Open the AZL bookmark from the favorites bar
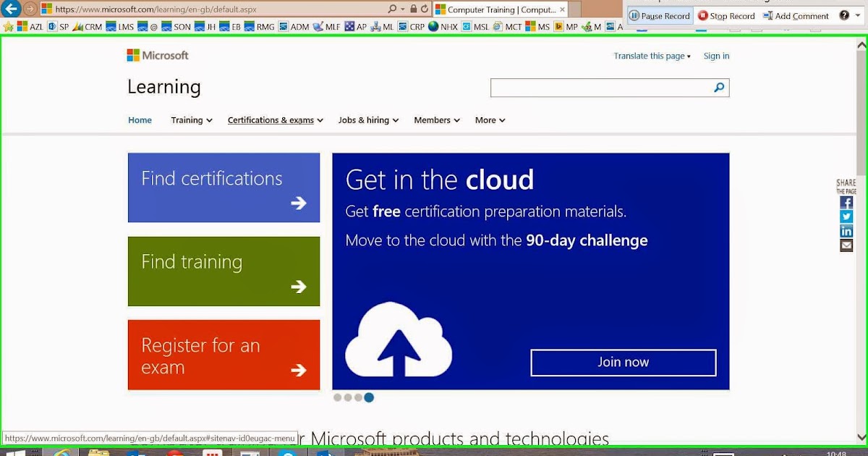The image size is (868, 456). 37,26
